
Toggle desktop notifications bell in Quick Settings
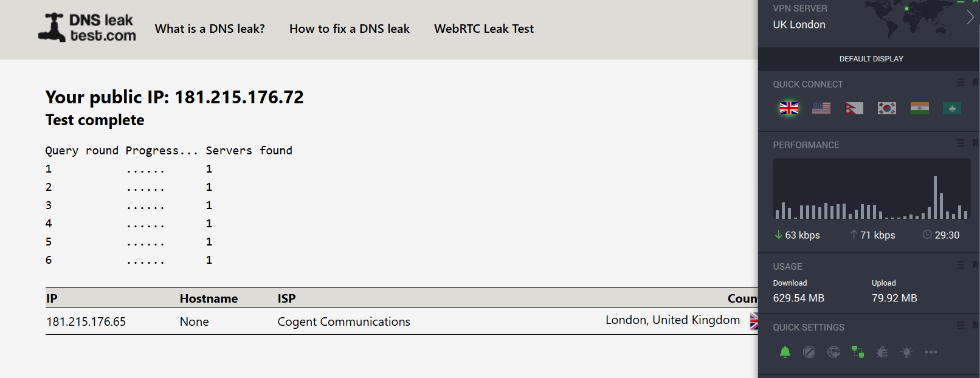coord(785,352)
